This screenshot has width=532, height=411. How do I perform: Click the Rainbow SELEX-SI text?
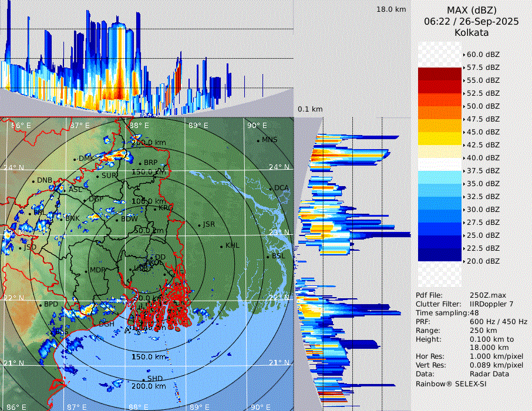pyautogui.click(x=451, y=383)
